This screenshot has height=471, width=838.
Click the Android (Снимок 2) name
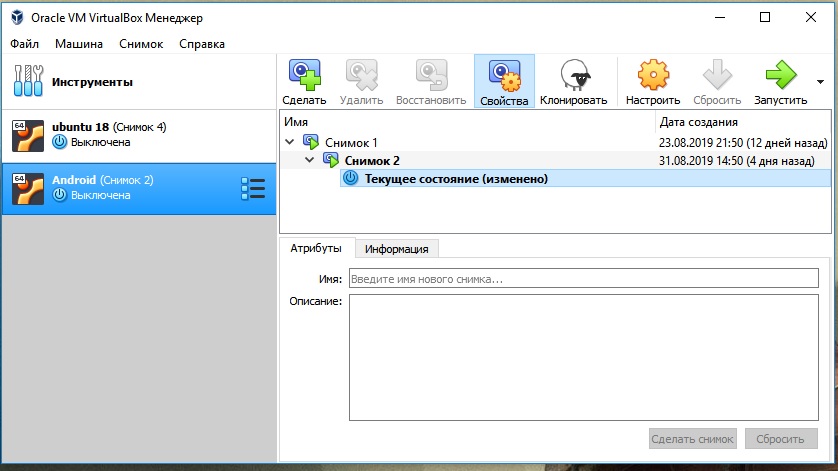(x=103, y=180)
